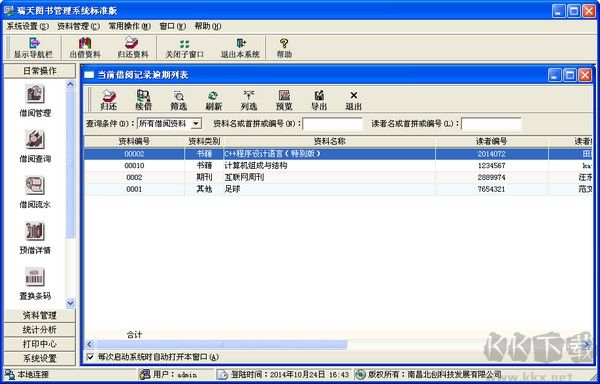The image size is (600, 384).
Task: Click 退出 X icon in child toolbar
Action: click(354, 100)
